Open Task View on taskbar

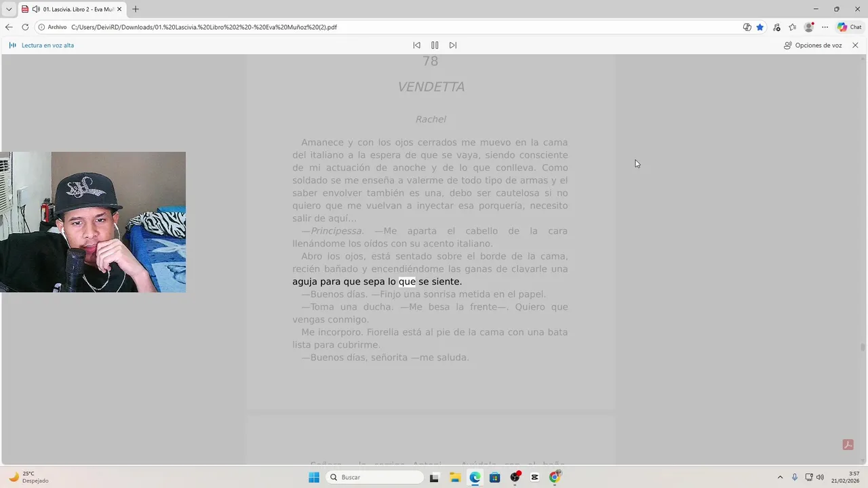[434, 477]
